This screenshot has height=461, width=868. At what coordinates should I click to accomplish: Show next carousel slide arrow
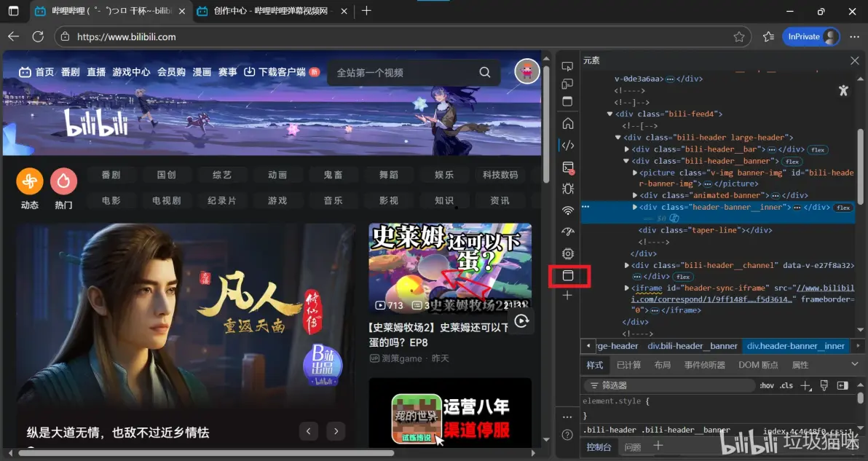click(x=336, y=431)
